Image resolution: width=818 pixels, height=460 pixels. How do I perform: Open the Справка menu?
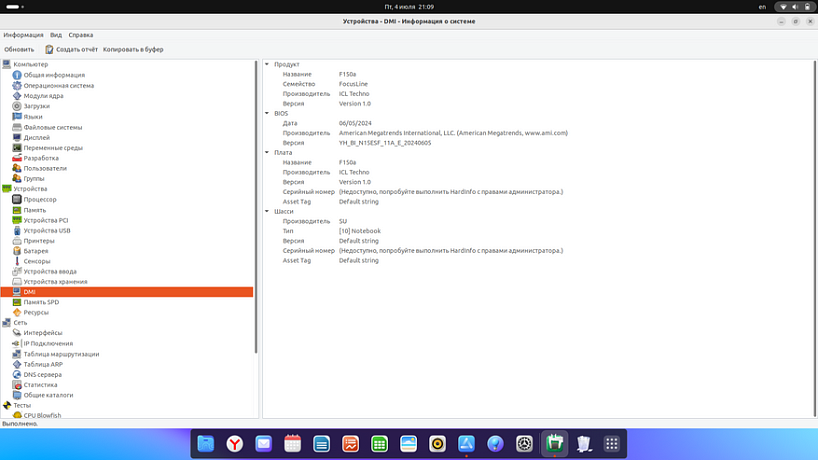(81, 35)
